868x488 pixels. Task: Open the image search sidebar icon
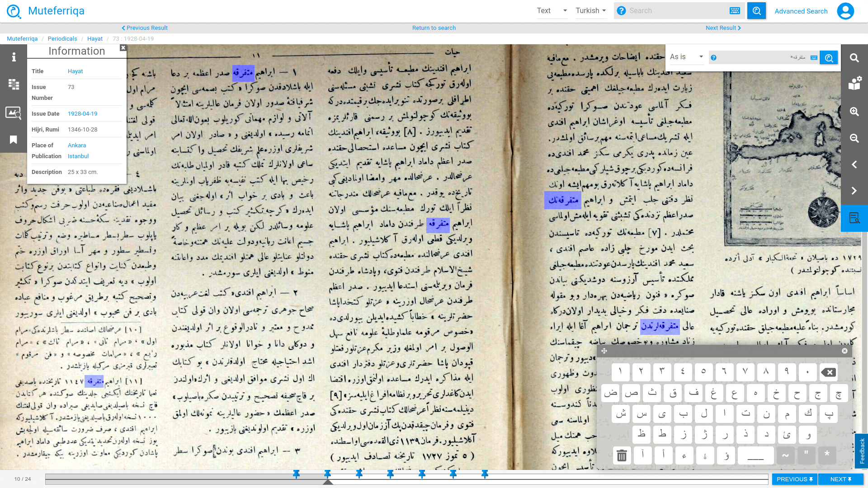(14, 113)
